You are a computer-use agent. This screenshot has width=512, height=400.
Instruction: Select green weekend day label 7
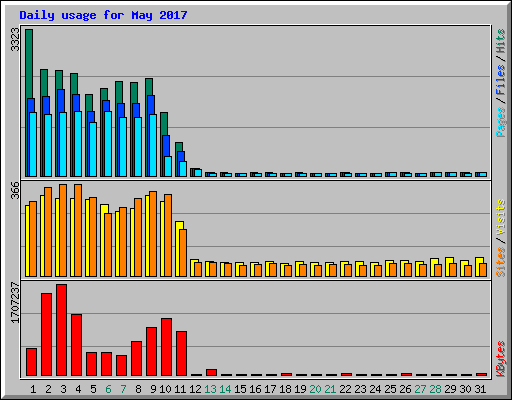pyautogui.click(x=123, y=389)
